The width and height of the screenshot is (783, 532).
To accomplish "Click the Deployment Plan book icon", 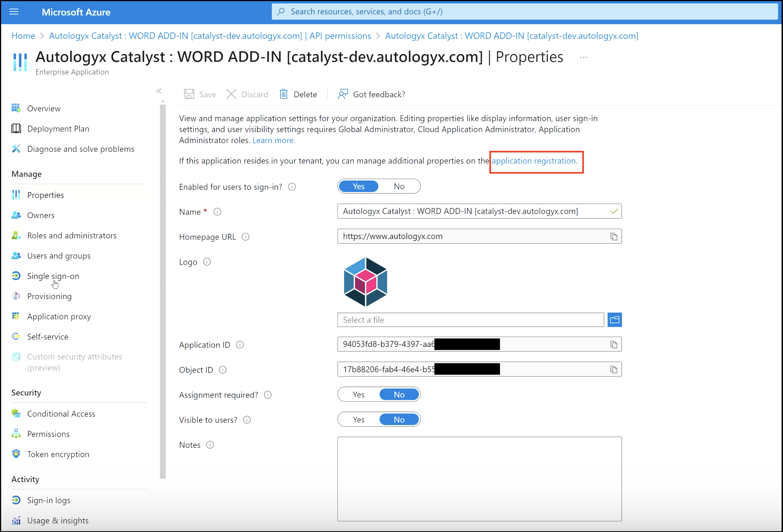I will click(16, 128).
